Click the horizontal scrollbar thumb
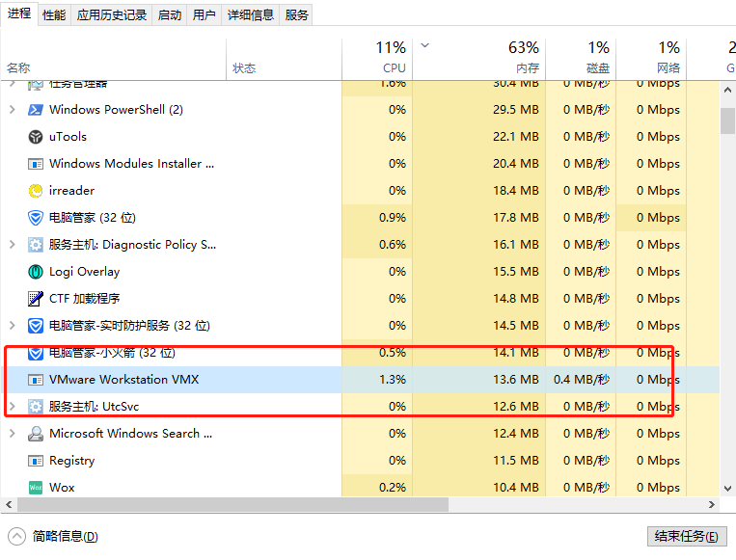 pyautogui.click(x=232, y=505)
